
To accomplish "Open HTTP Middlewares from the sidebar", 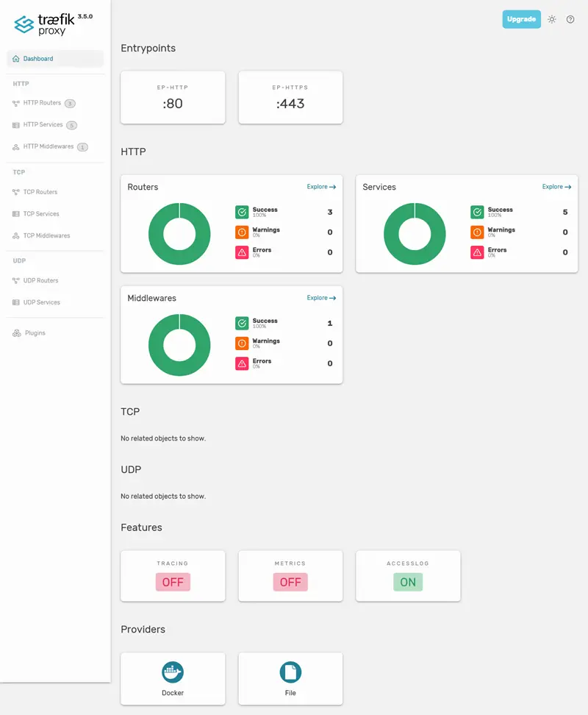I will (49, 147).
